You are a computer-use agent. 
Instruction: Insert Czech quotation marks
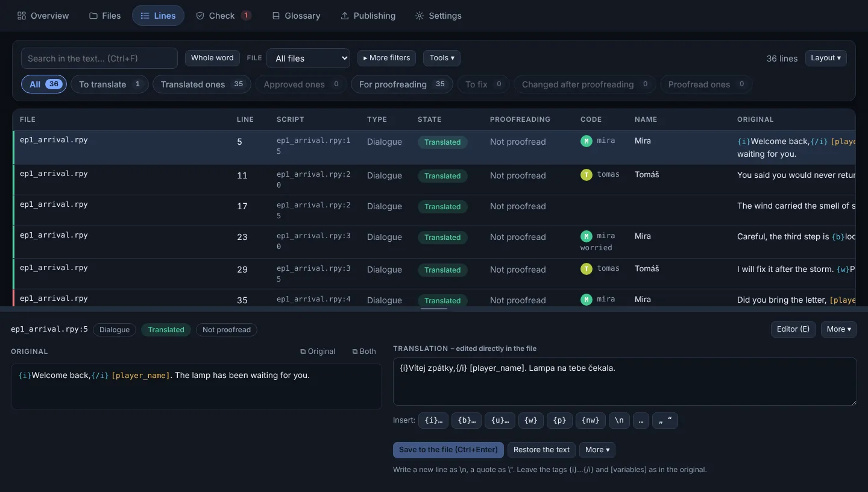[665, 420]
